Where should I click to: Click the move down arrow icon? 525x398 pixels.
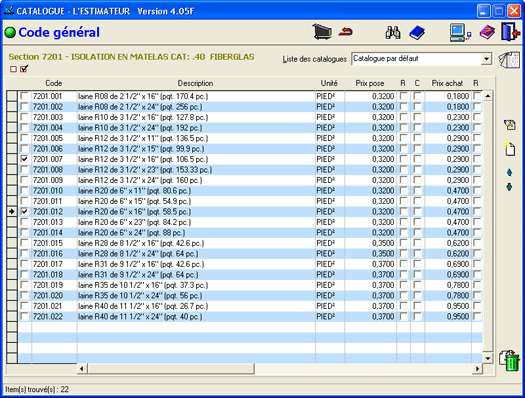coord(509,187)
